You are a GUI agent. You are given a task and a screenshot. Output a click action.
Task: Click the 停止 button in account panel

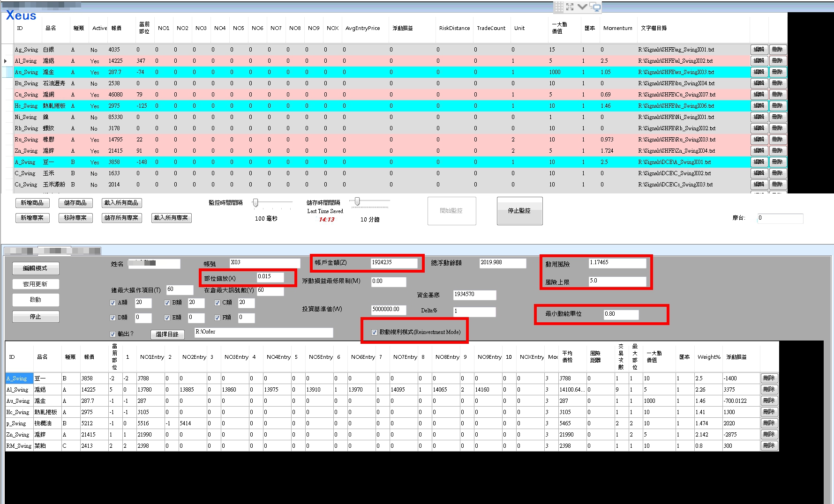[x=36, y=317]
